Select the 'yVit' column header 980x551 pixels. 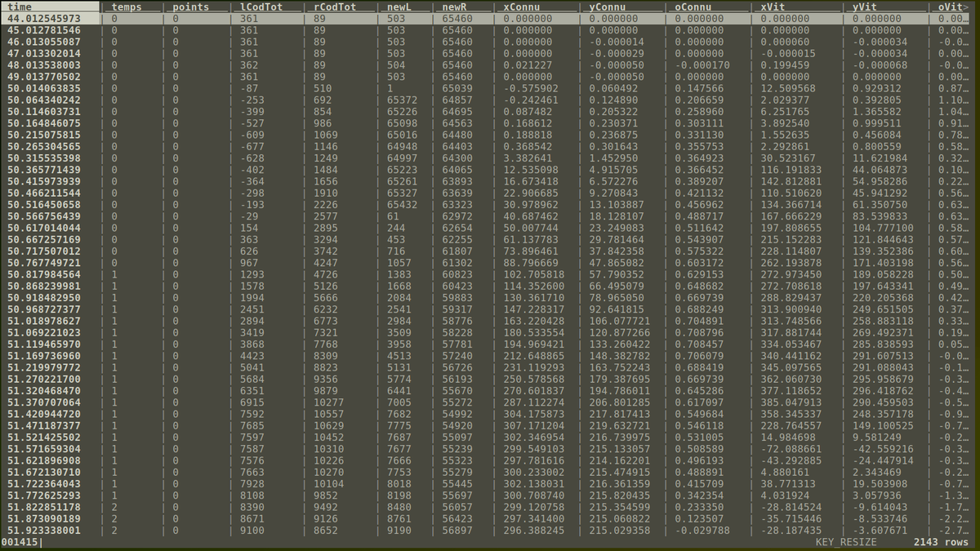click(x=867, y=7)
